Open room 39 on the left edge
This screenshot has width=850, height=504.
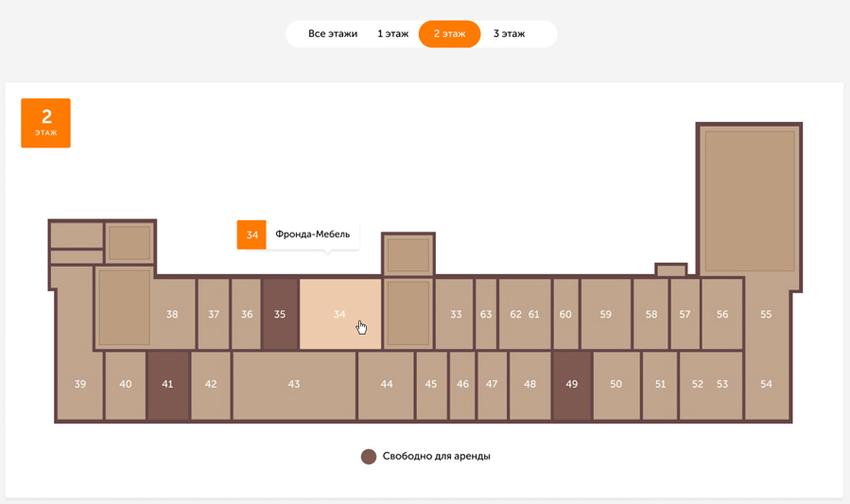coord(79,384)
